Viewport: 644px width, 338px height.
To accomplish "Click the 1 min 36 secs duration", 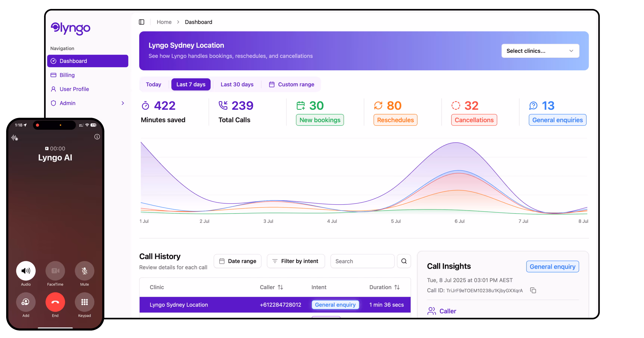I will 387,305.
